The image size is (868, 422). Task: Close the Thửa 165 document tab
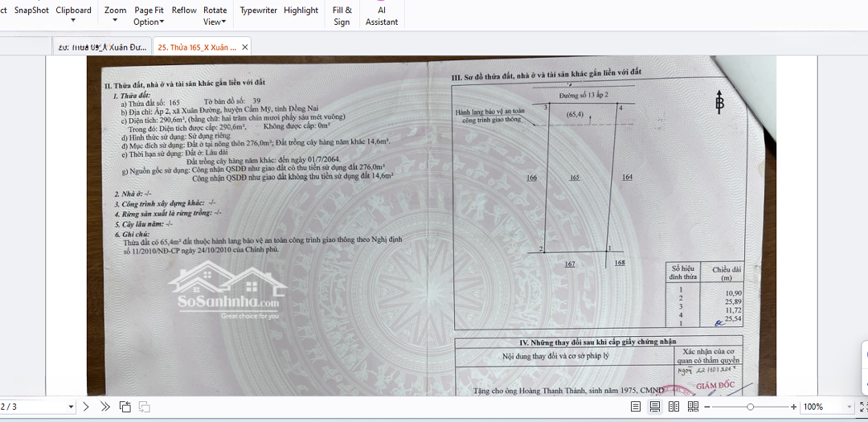[x=245, y=47]
